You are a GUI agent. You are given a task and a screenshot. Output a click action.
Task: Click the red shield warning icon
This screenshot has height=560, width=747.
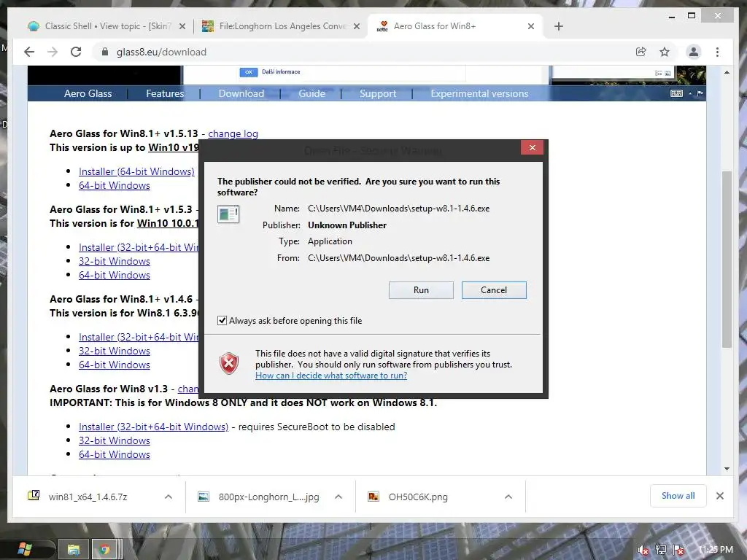[x=228, y=363]
